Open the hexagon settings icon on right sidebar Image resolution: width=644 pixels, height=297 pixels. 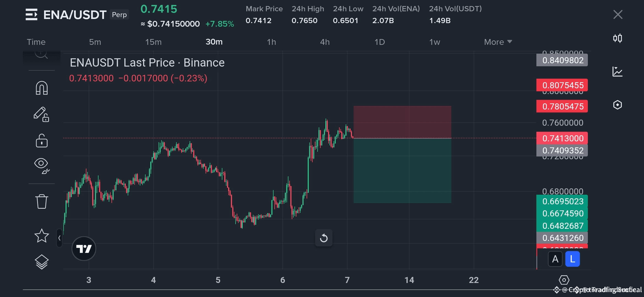click(617, 105)
